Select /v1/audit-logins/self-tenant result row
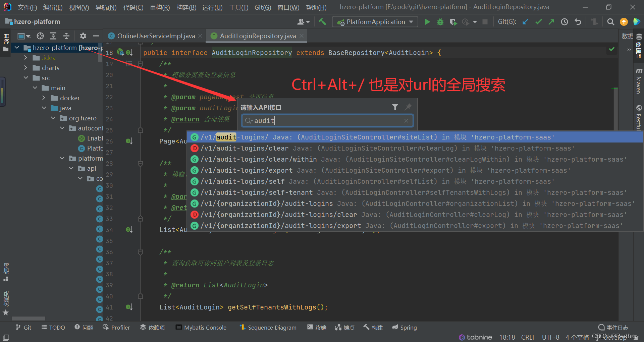644x342 pixels. tap(415, 192)
